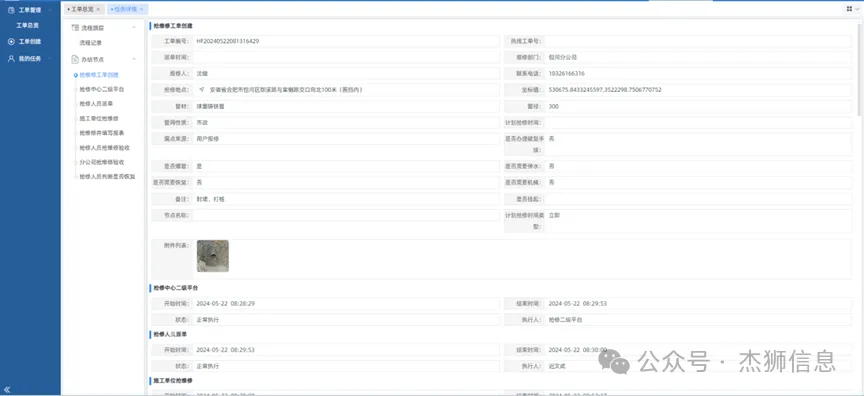Collapse the 流程跟踪 section chevron
The width and height of the screenshot is (864, 396).
coord(133,28)
